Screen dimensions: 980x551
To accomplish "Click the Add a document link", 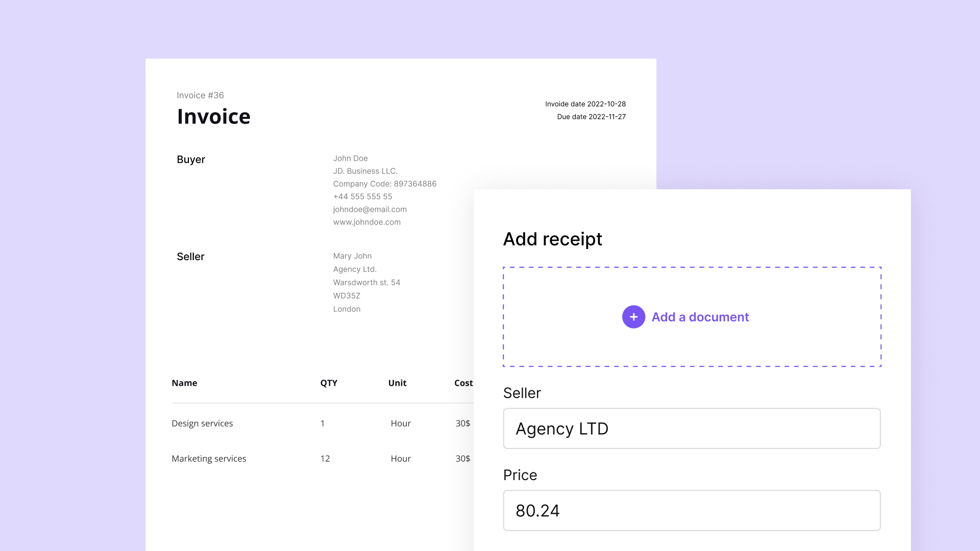I will click(x=700, y=317).
